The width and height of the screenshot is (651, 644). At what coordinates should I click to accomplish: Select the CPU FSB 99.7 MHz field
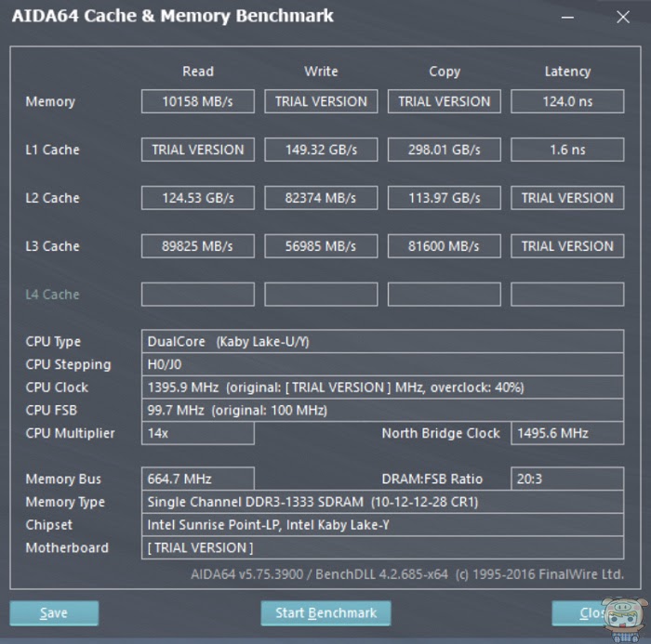(x=382, y=411)
